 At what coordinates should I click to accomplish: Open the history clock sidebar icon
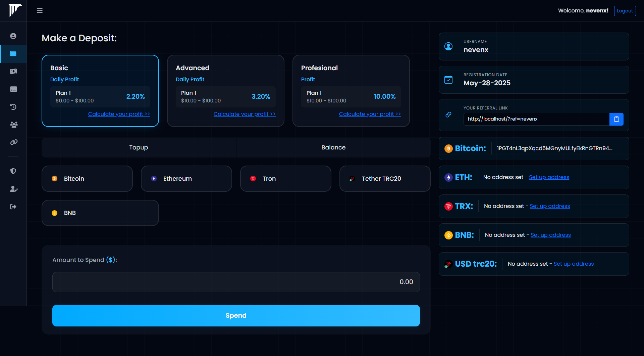coord(13,107)
